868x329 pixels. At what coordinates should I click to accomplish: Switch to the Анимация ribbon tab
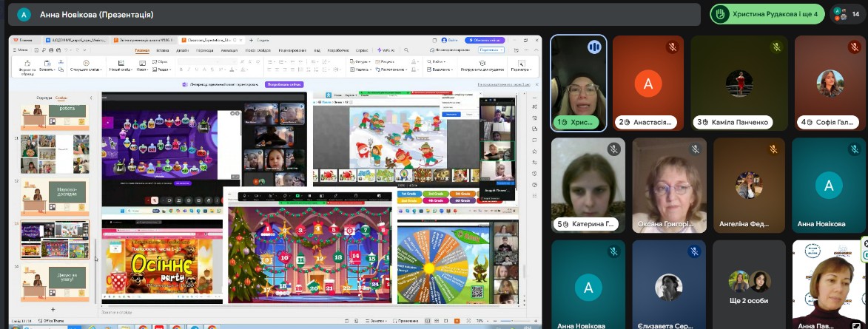pos(229,50)
